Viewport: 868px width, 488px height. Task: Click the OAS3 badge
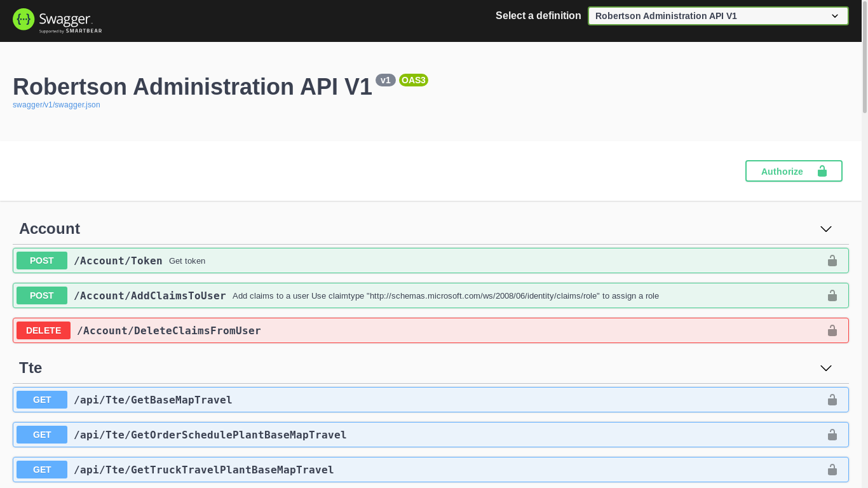(414, 80)
